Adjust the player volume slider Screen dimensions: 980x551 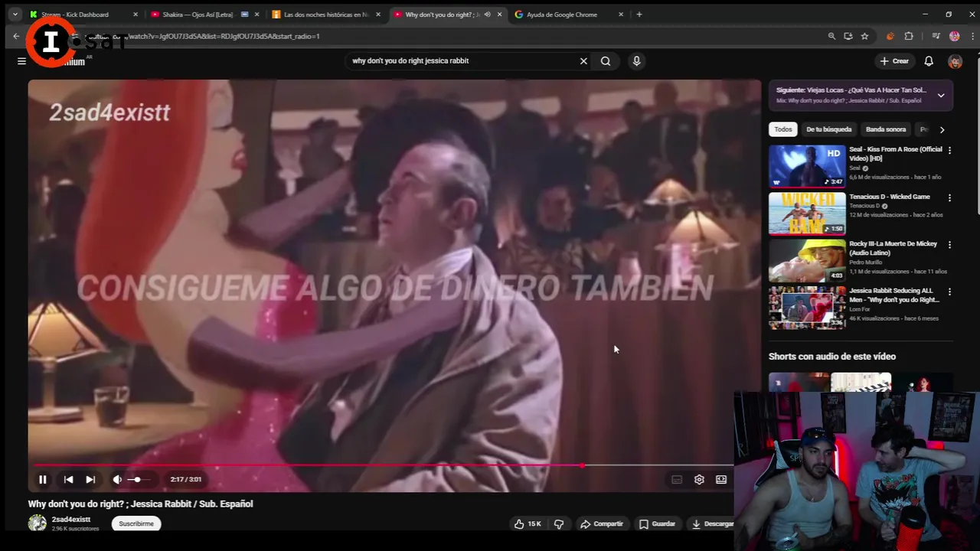point(139,479)
